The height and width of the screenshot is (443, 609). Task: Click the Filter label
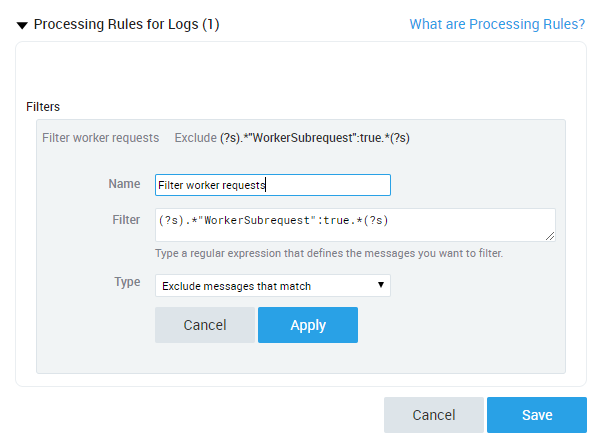pyautogui.click(x=127, y=219)
